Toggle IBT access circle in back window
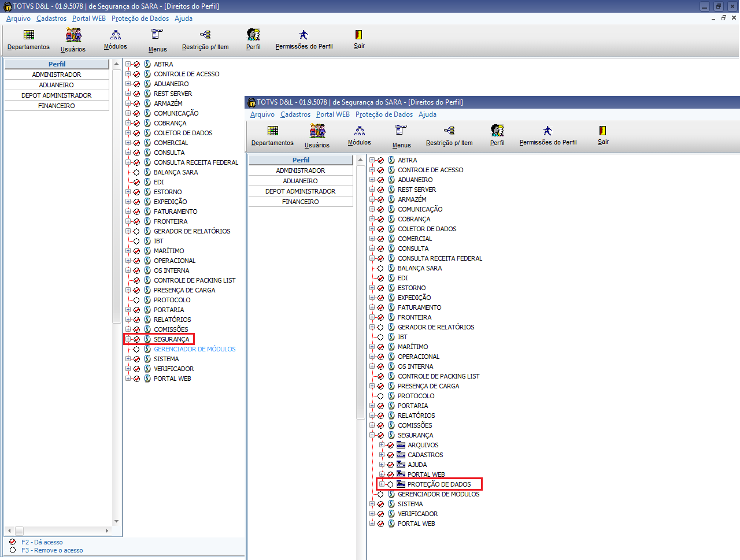Viewport: 740px width, 560px height. point(136,241)
